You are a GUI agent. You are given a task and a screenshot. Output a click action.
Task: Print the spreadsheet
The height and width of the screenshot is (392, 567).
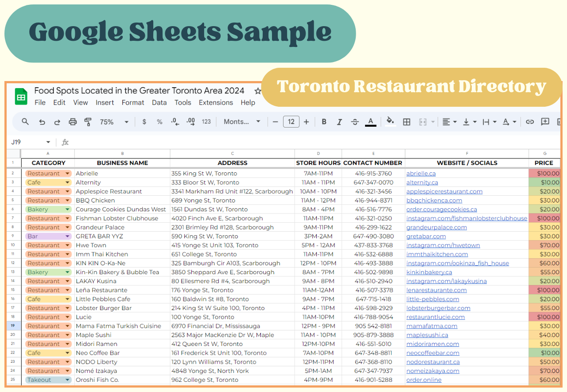(73, 122)
